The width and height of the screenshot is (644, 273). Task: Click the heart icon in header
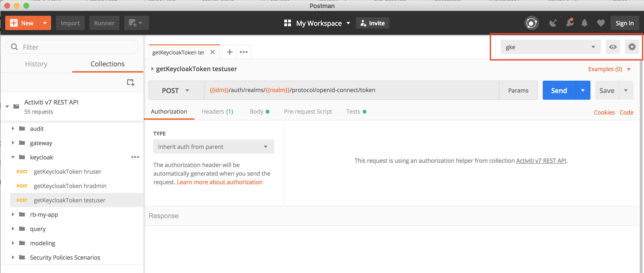pos(601,23)
